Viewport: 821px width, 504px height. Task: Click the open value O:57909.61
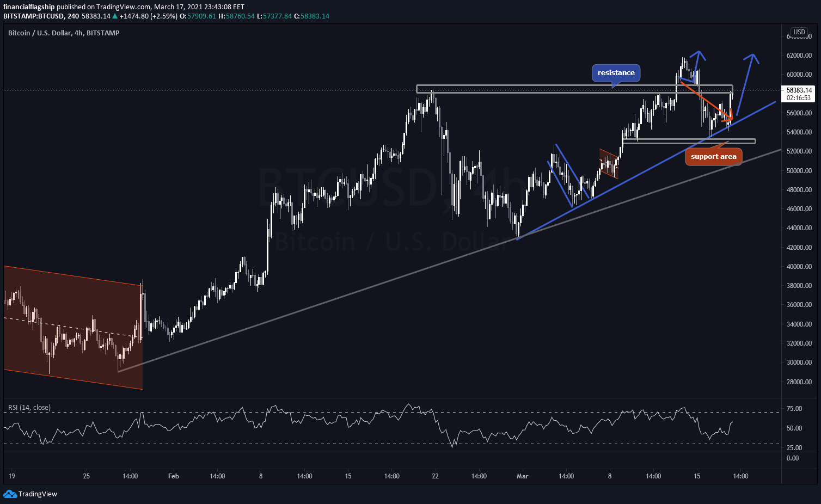click(x=198, y=16)
